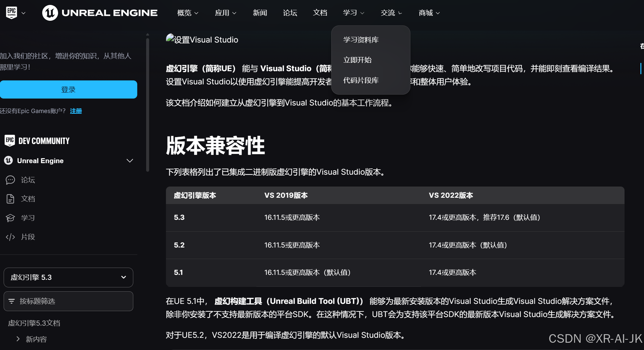
Task: Click the Unreal Engine circular logo
Action: click(x=50, y=13)
